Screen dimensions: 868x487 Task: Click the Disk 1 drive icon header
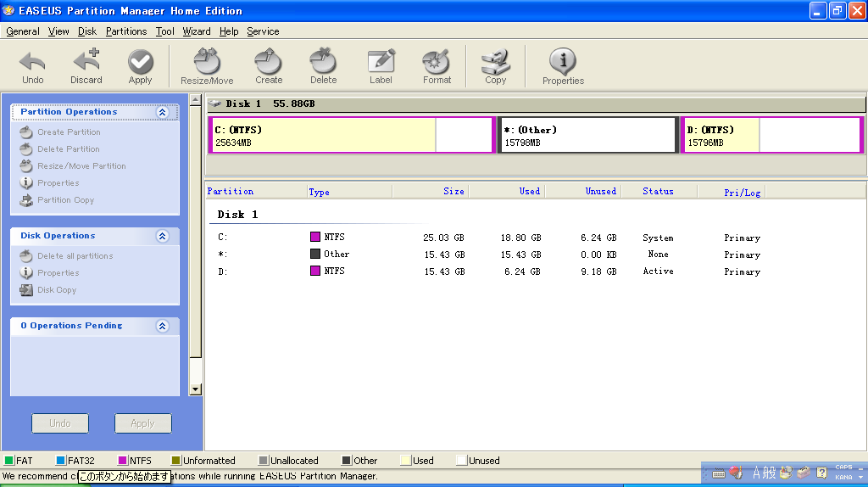coord(214,104)
